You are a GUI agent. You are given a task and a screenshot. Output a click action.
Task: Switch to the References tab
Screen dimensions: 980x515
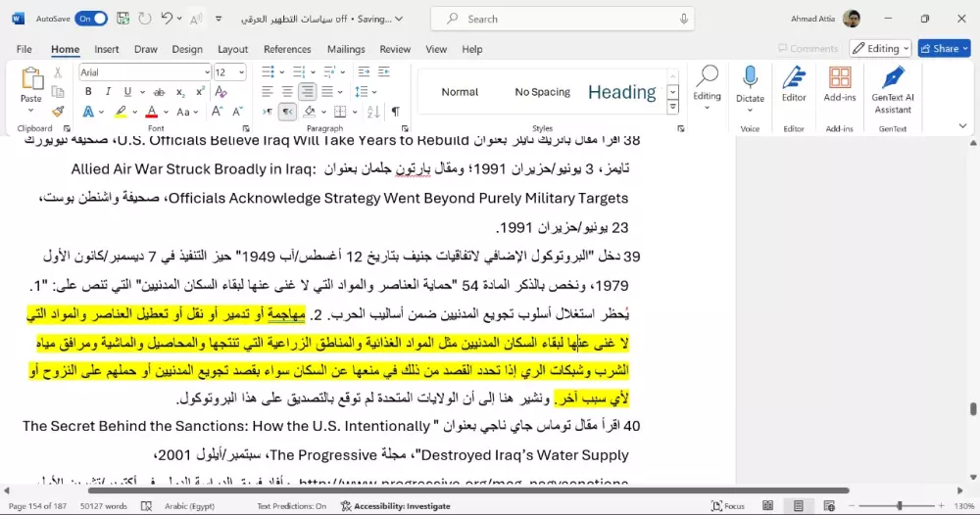tap(287, 49)
